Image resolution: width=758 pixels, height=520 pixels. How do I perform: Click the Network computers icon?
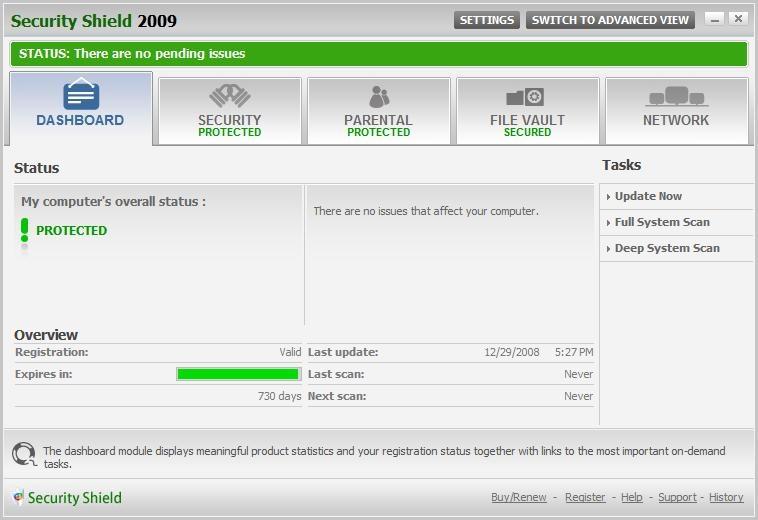pyautogui.click(x=677, y=96)
